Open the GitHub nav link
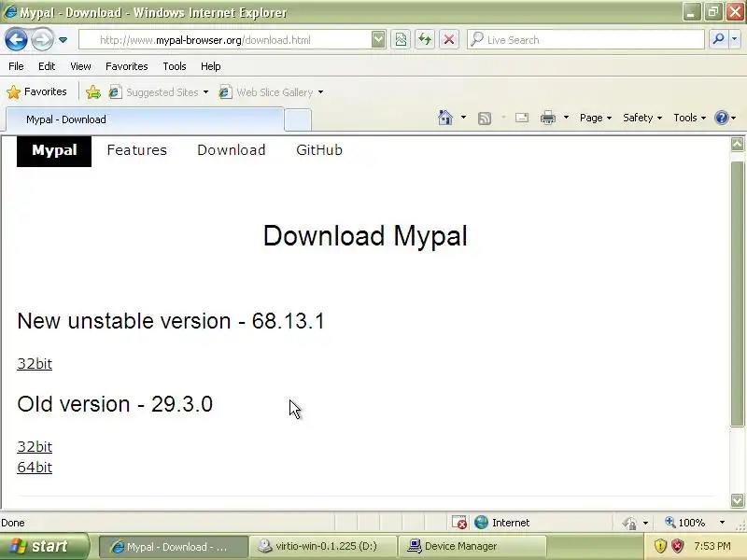This screenshot has width=747, height=560. [319, 150]
